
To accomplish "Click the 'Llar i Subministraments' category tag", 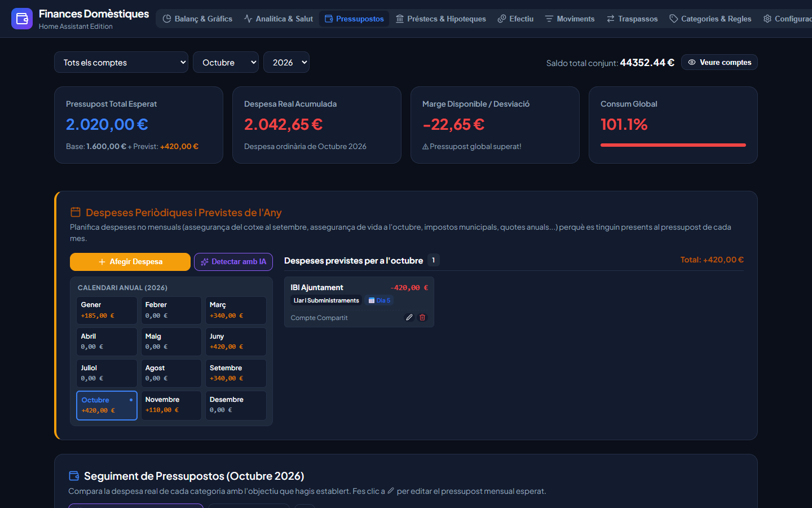I will [326, 300].
